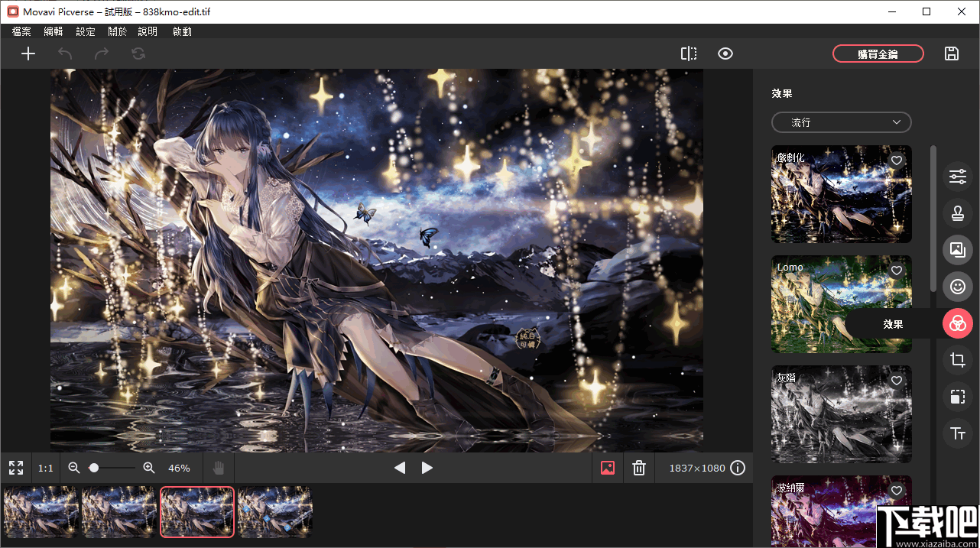The width and height of the screenshot is (980, 548).
Task: Select the first filmstrip thumbnail
Action: point(41,512)
